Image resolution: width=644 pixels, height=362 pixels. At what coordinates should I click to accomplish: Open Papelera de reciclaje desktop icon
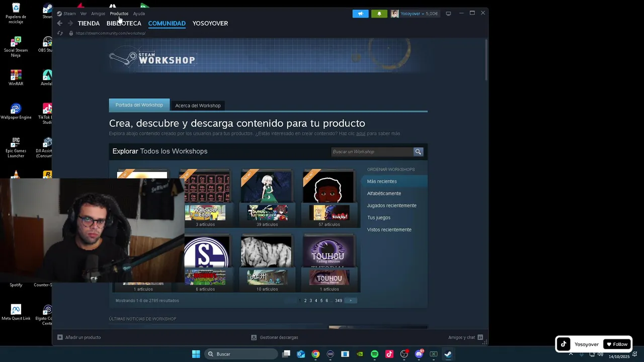(16, 14)
